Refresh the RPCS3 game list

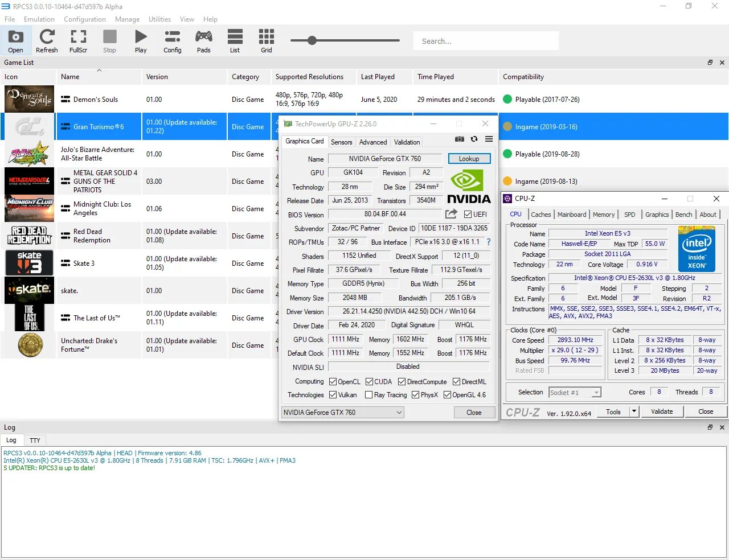47,41
